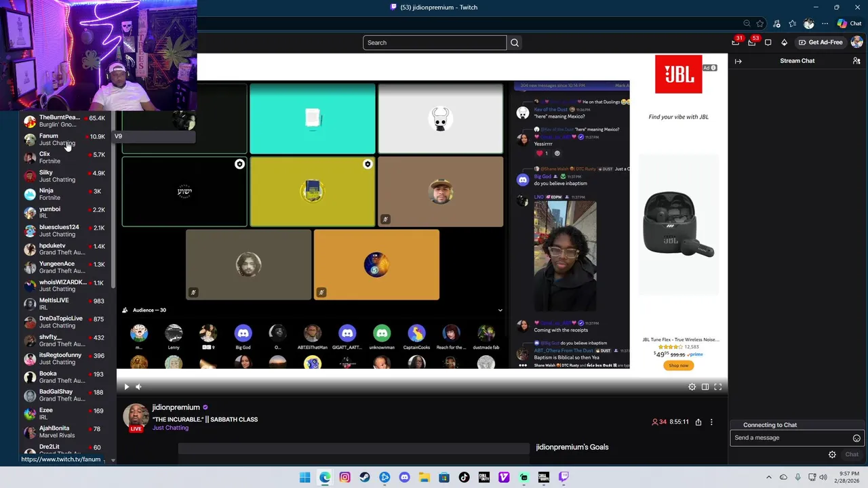Viewport: 868px width, 488px height.
Task: Click the jidionpremium channel name
Action: [176, 408]
